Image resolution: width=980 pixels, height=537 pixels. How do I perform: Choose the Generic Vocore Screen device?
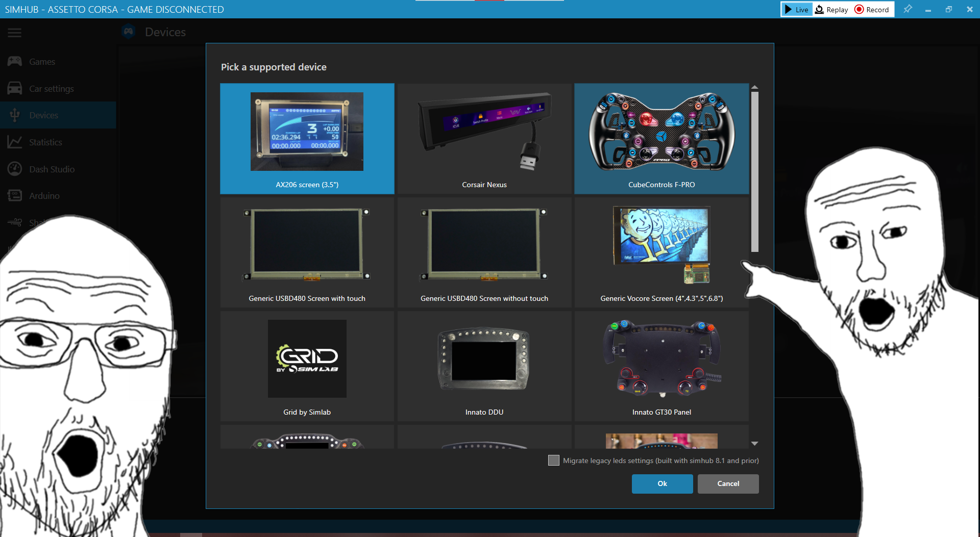point(661,252)
